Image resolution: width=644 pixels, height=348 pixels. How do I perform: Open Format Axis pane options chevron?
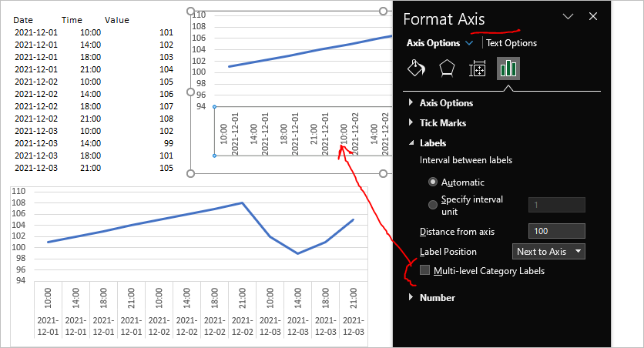[x=568, y=16]
